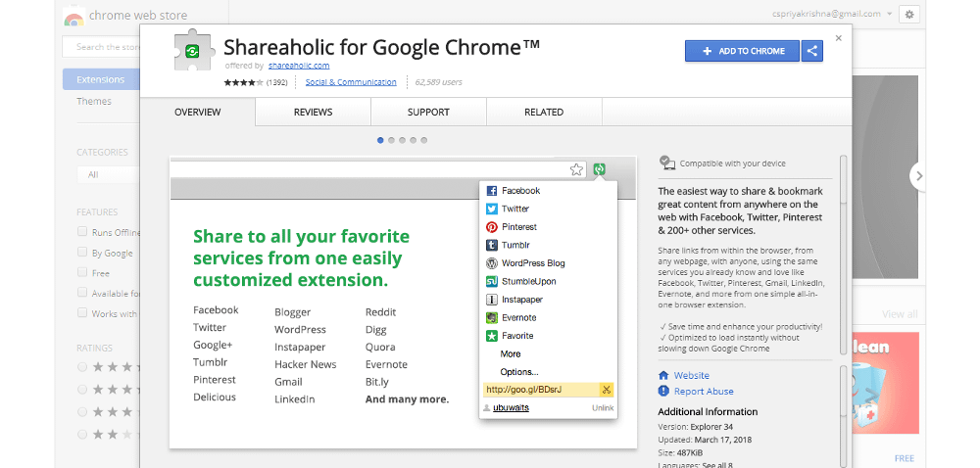980x468 pixels.
Task: Toggle the By Google feature checkbox
Action: tap(82, 252)
